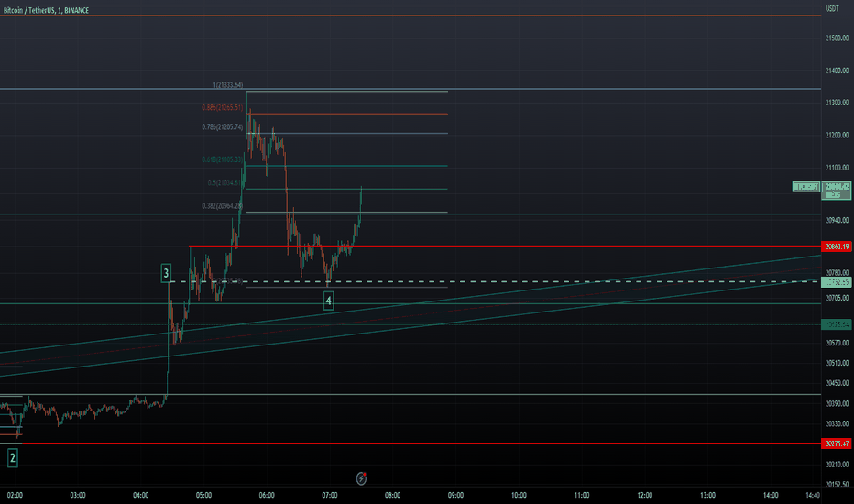Click the 11:00 time axis label
The image size is (854, 504).
tap(582, 495)
